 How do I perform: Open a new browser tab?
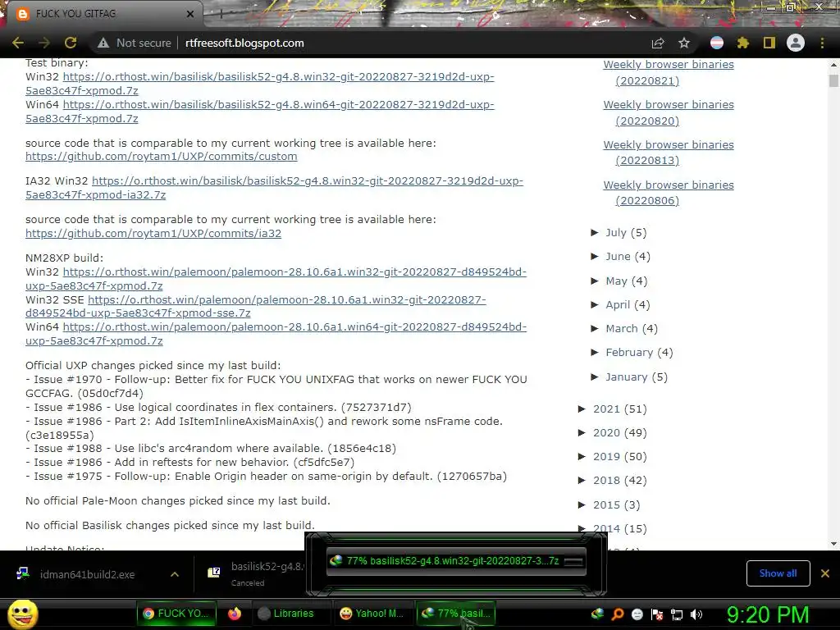221,14
